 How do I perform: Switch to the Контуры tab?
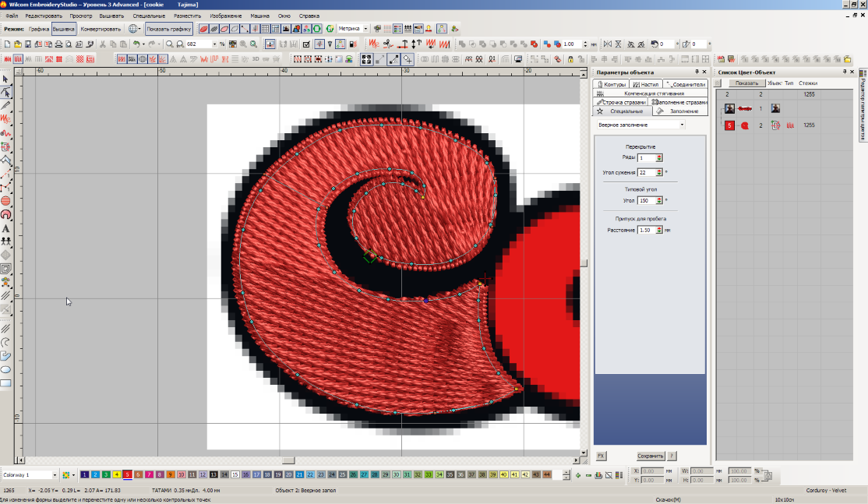(612, 84)
